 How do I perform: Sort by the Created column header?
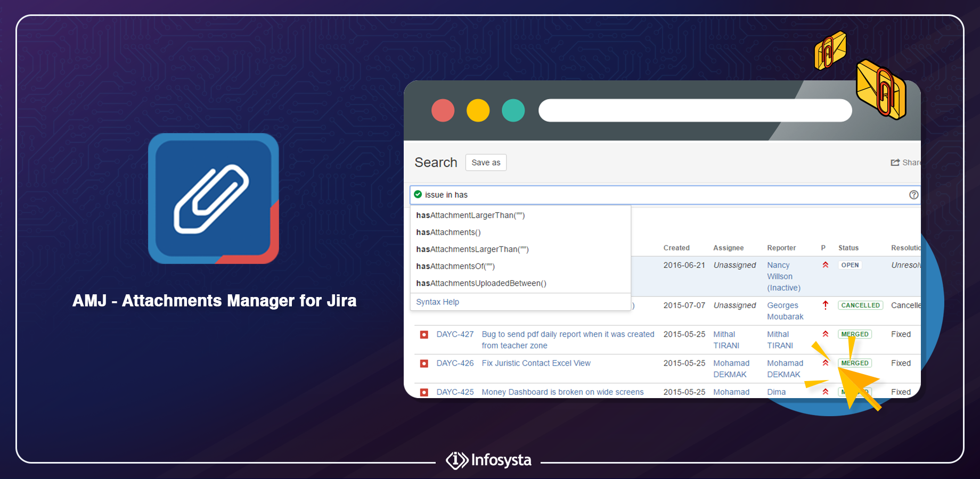click(x=676, y=248)
